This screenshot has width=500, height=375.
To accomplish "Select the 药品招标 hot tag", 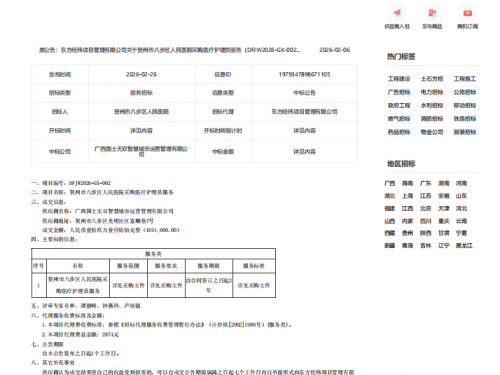I will 399,132.
